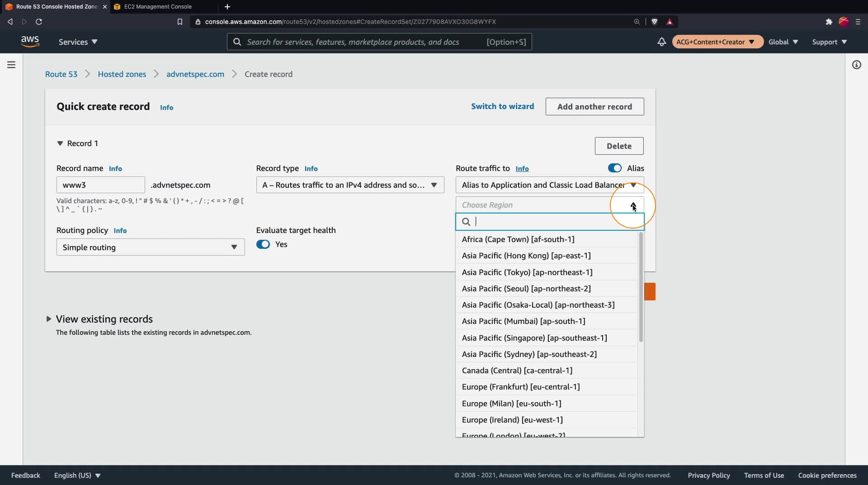Click the browser profile avatar icon
Image resolution: width=868 pixels, height=485 pixels.
click(843, 22)
